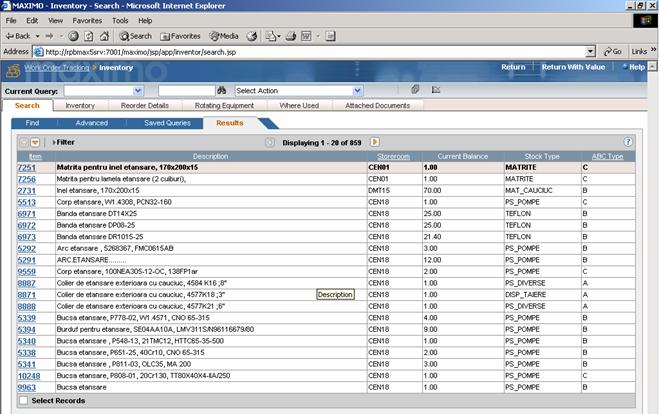Image resolution: width=659 pixels, height=414 pixels.
Task: Switch to the Where Used tab
Action: (299, 105)
